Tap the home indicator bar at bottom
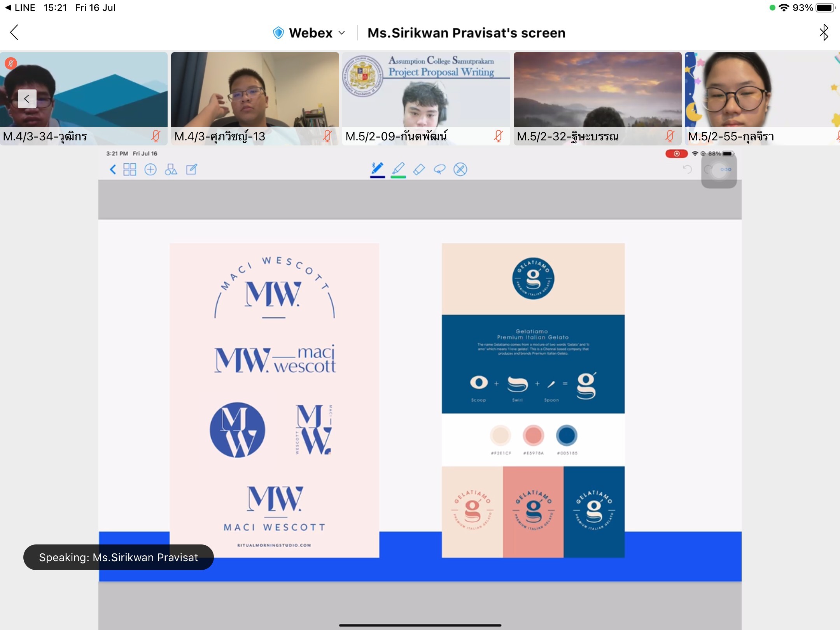This screenshot has height=630, width=840. click(420, 625)
